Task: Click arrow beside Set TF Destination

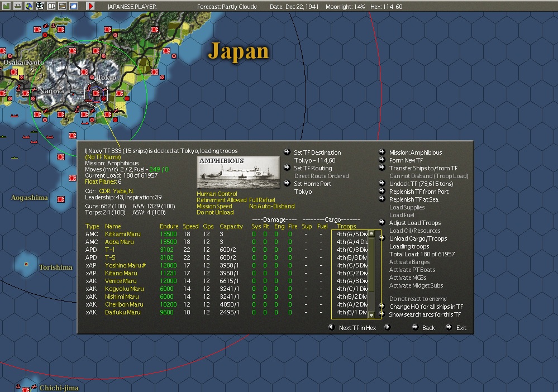Action: pos(287,152)
